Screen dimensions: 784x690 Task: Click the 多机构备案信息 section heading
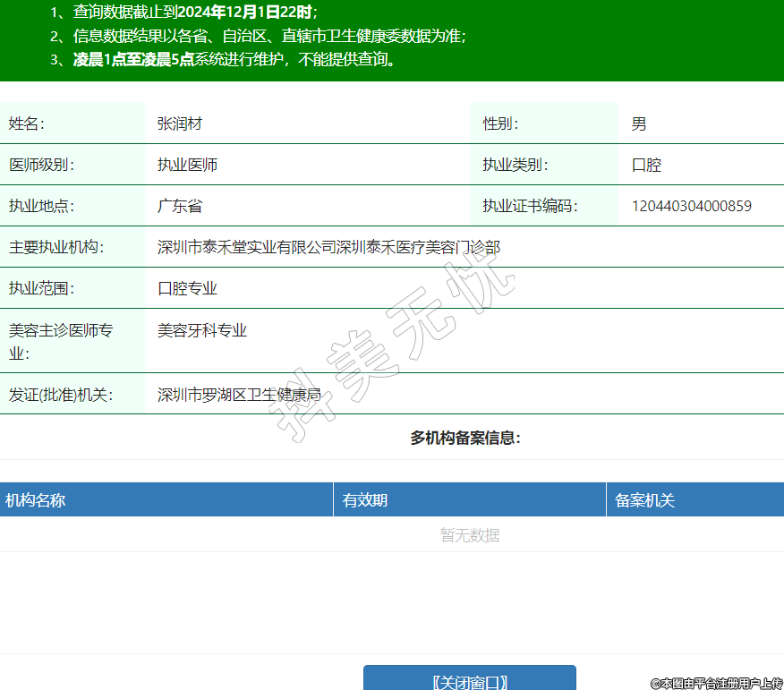[465, 438]
